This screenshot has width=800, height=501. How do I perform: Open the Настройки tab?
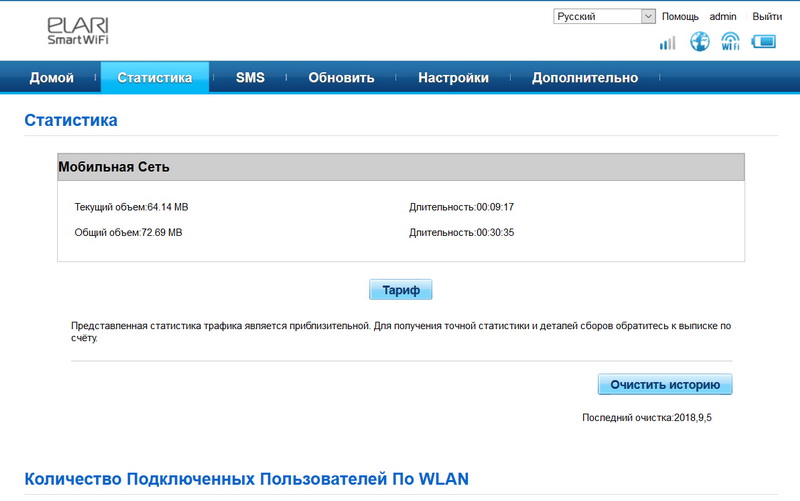click(453, 78)
